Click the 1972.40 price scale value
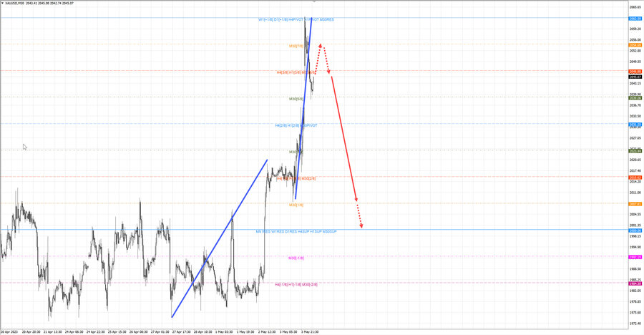 pos(635,324)
